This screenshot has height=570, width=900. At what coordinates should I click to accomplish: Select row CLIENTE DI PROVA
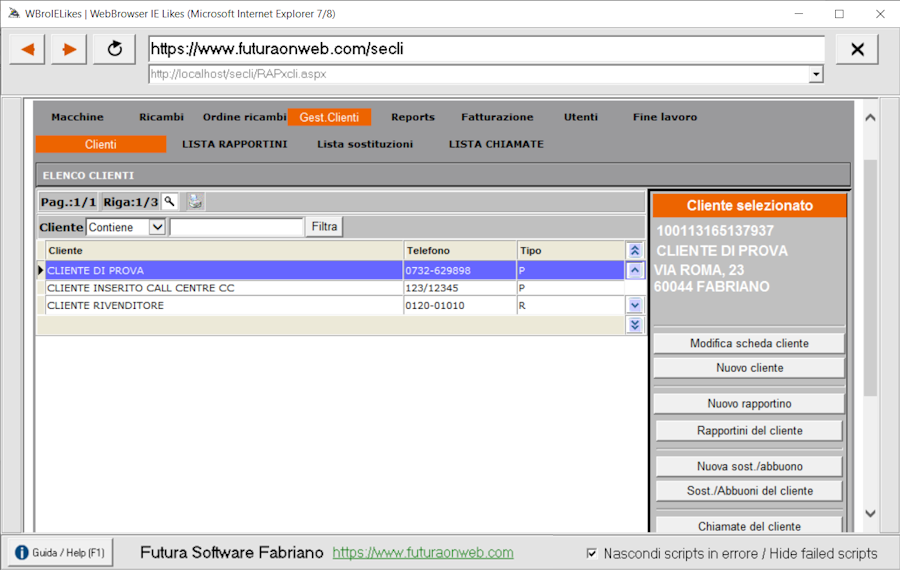(335, 270)
